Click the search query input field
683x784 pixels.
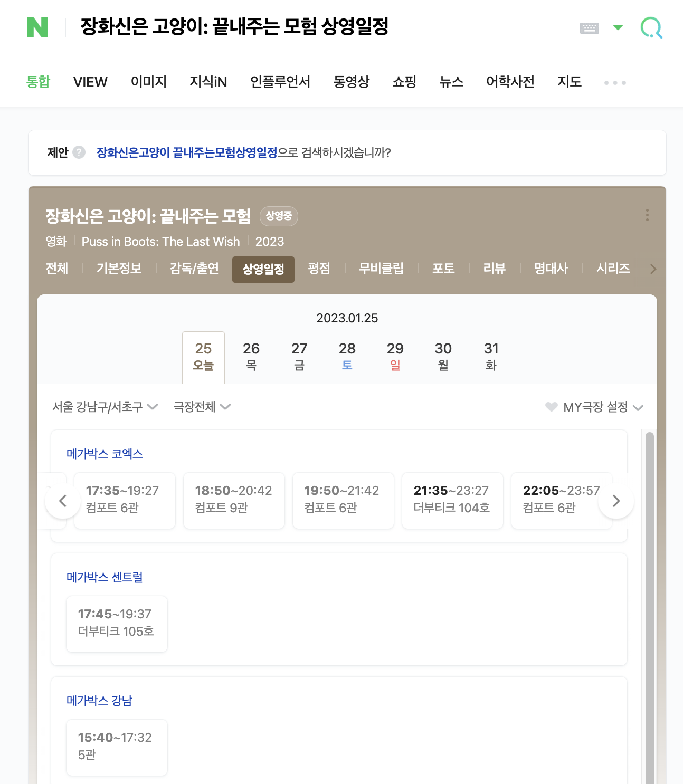click(317, 27)
